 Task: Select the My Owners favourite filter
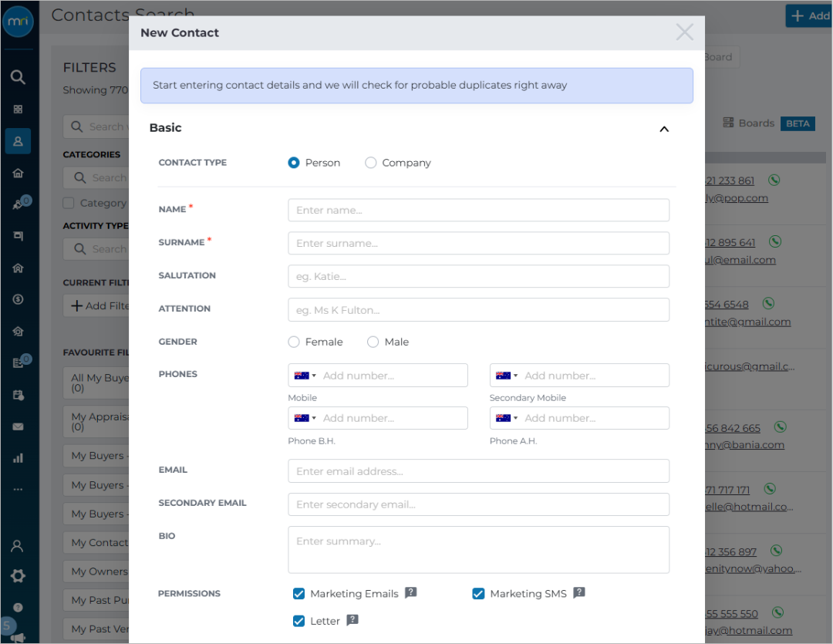pyautogui.click(x=96, y=572)
